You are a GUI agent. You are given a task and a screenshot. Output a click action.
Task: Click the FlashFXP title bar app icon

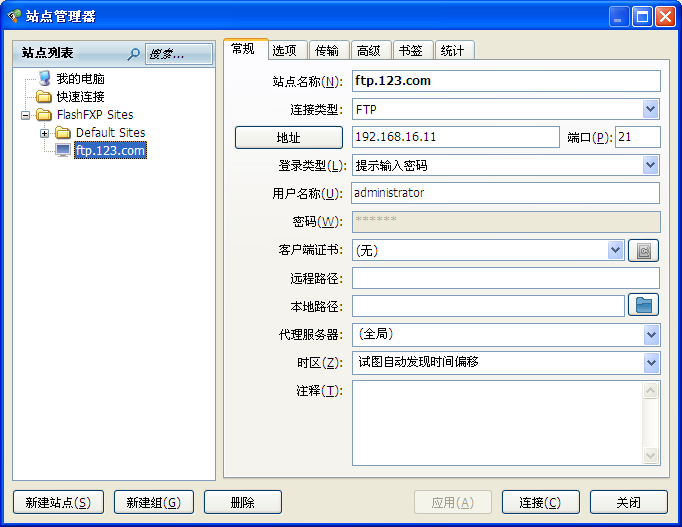[14, 16]
